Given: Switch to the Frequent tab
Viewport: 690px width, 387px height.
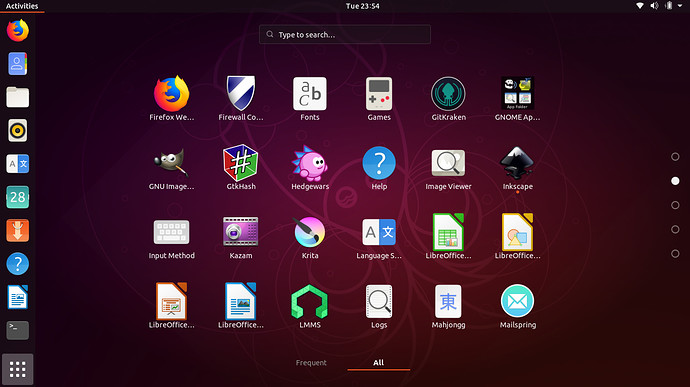Looking at the screenshot, I should point(311,363).
